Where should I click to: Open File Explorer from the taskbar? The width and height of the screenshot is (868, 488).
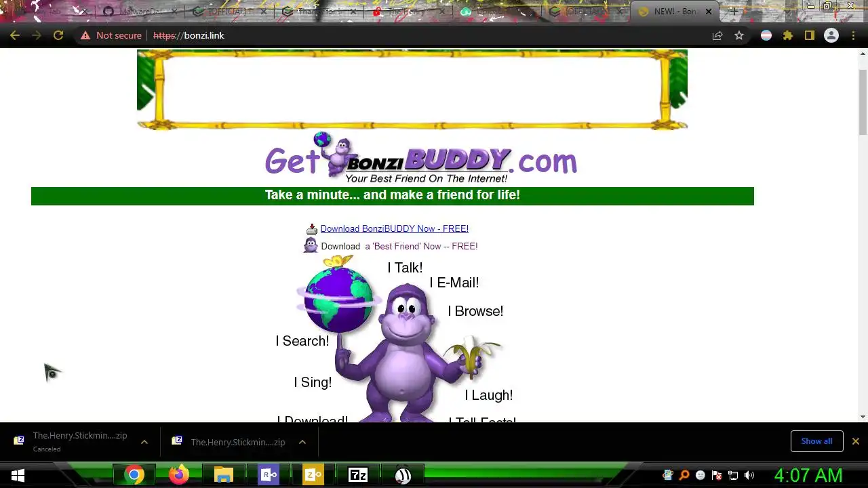pyautogui.click(x=224, y=475)
